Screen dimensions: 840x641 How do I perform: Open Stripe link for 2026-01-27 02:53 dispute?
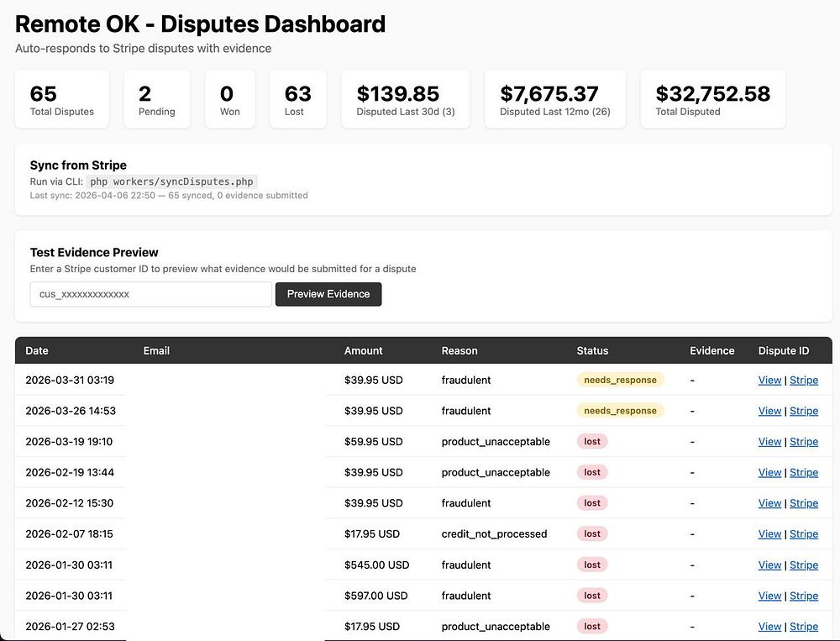click(x=804, y=627)
